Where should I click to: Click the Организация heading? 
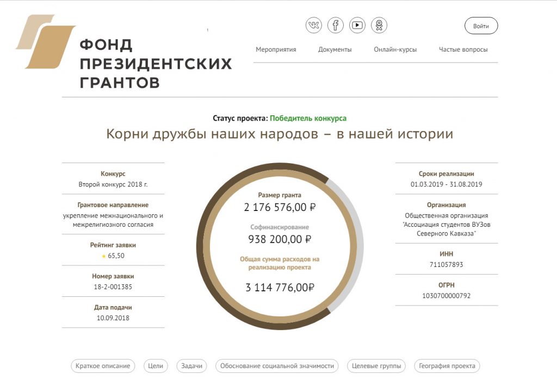(447, 205)
